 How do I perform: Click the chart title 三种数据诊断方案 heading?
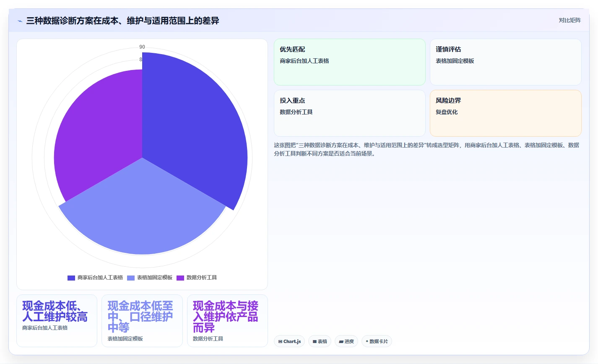tap(122, 21)
